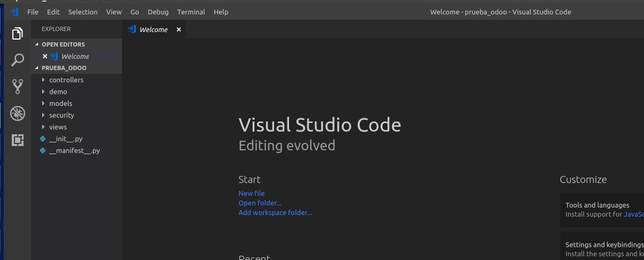Open the Edit menu
Viewport: 644px width, 260px height.
pyautogui.click(x=53, y=12)
